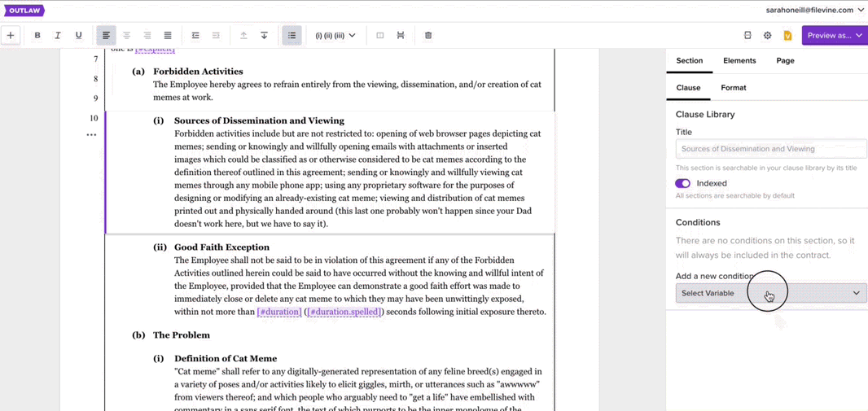This screenshot has width=868, height=411.
Task: Open the sarahoneill@filevine.com account menu
Action: (814, 10)
